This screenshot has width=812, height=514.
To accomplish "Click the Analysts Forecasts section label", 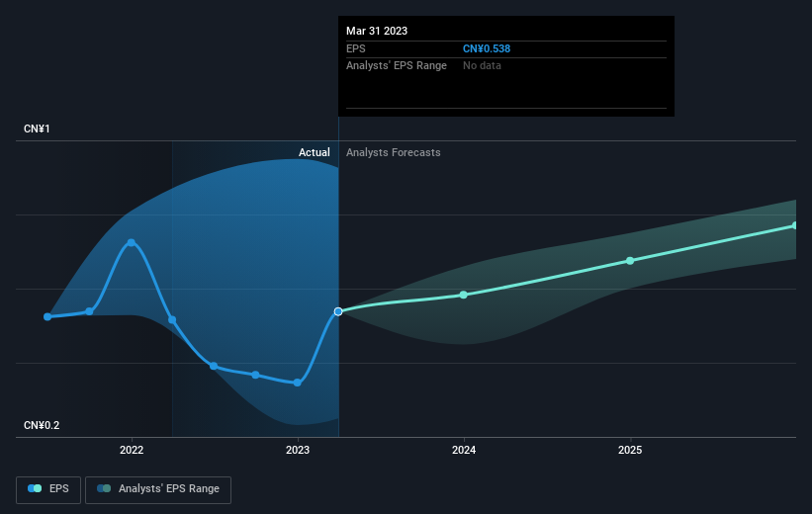I will pos(393,152).
